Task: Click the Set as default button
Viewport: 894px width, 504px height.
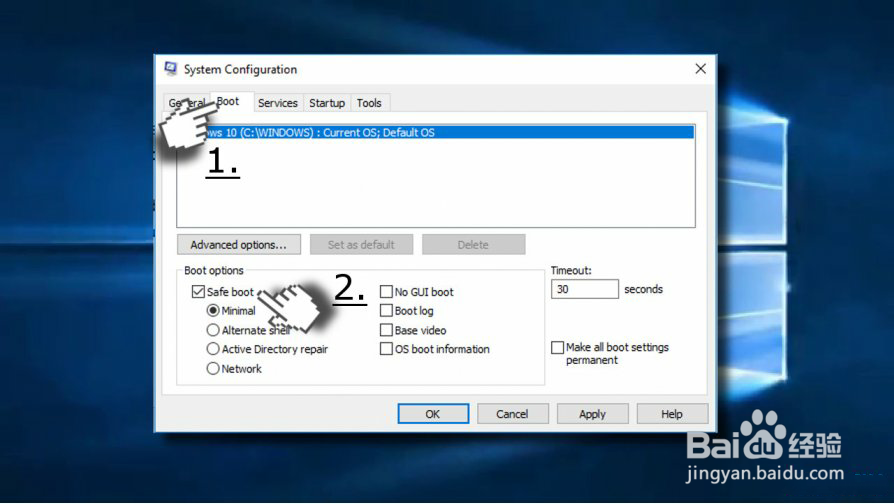Action: click(361, 245)
